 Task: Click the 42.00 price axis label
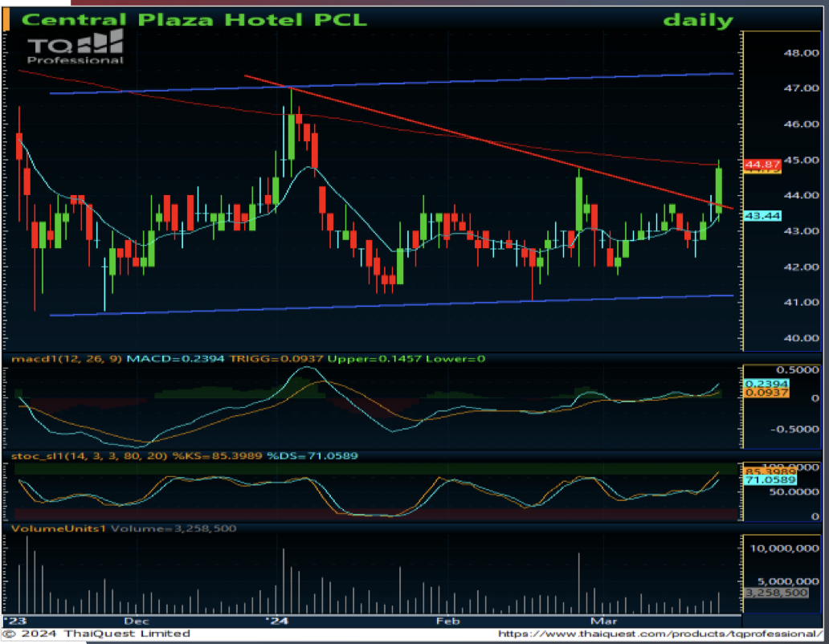[801, 267]
